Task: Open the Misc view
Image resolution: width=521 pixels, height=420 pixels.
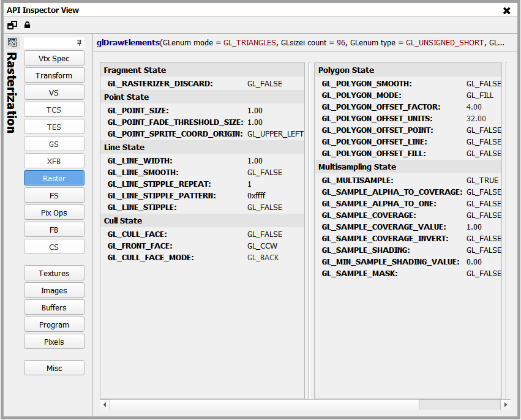Action: (x=54, y=369)
